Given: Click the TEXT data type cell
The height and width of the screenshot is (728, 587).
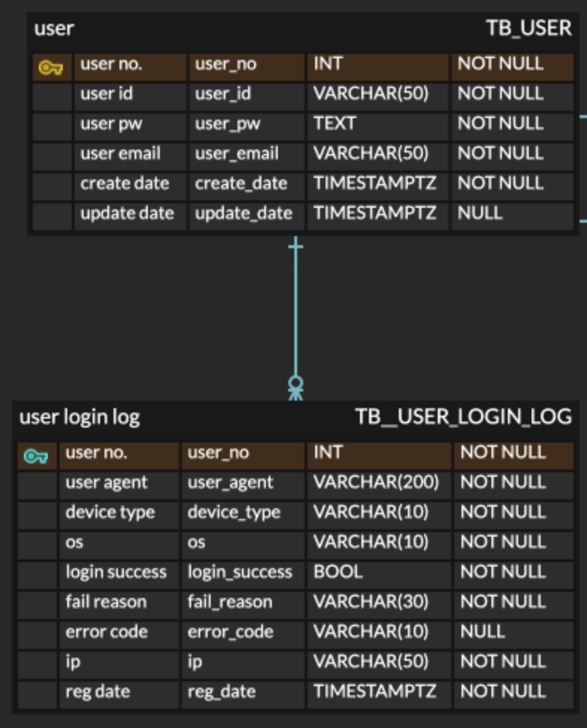Looking at the screenshot, I should [378, 127].
